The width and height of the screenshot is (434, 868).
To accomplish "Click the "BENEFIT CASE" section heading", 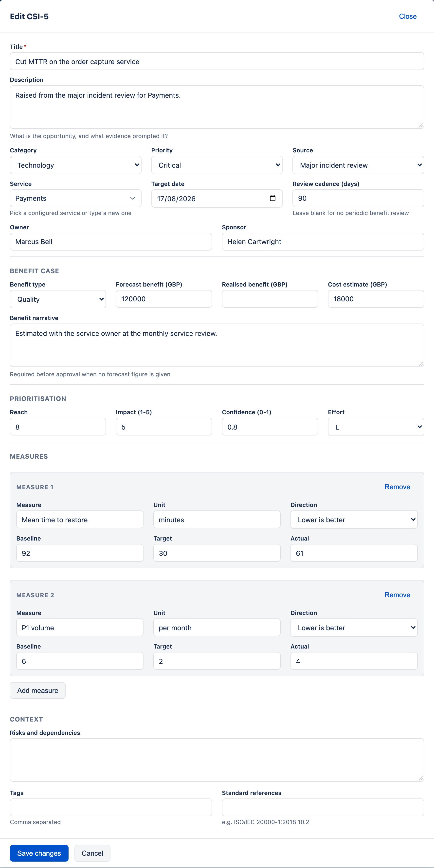I will click(x=34, y=271).
